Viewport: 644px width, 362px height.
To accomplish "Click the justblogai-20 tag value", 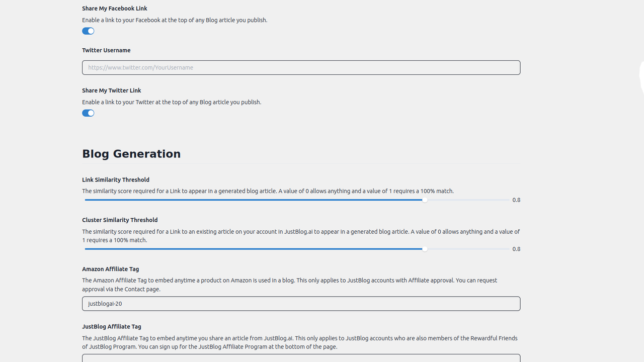I will [x=104, y=303].
